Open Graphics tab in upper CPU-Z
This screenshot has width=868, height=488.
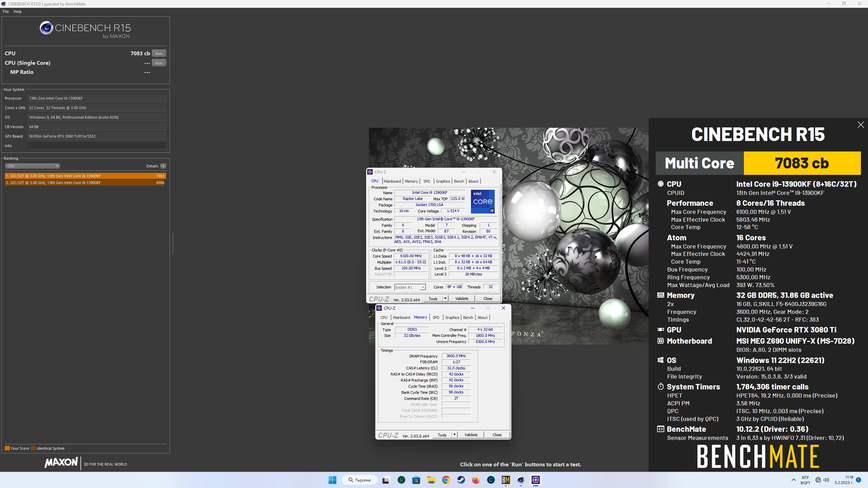pyautogui.click(x=443, y=181)
